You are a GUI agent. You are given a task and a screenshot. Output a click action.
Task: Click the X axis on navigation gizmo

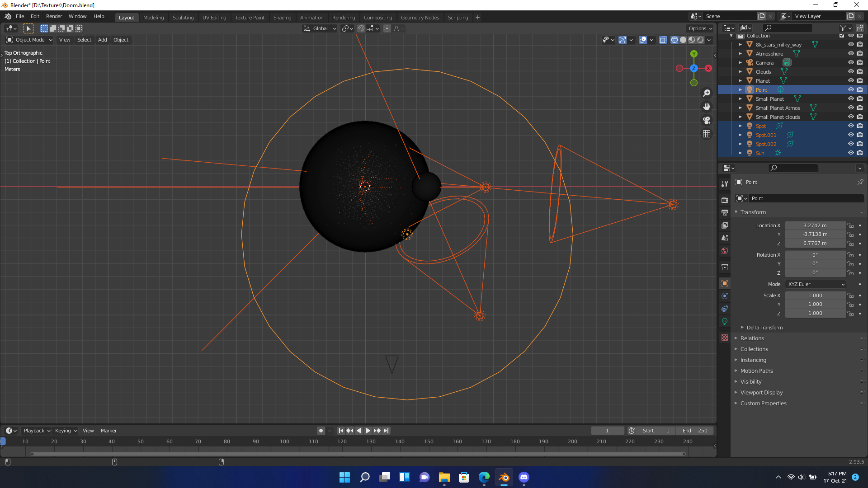coord(708,68)
